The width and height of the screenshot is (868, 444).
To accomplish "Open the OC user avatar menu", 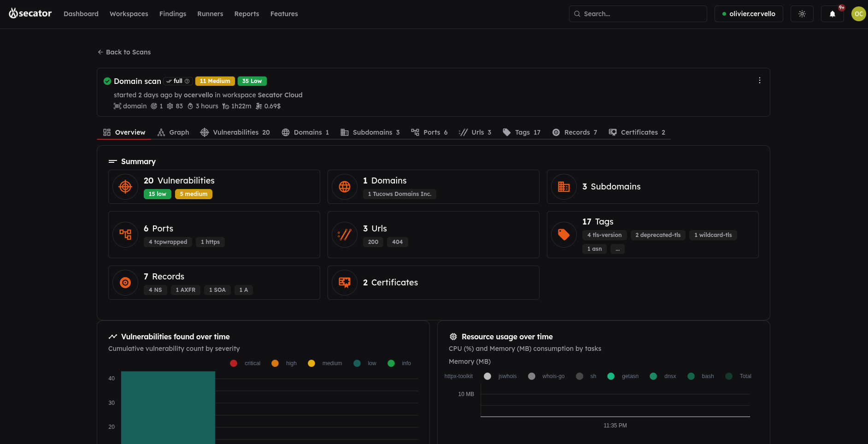I will 859,14.
